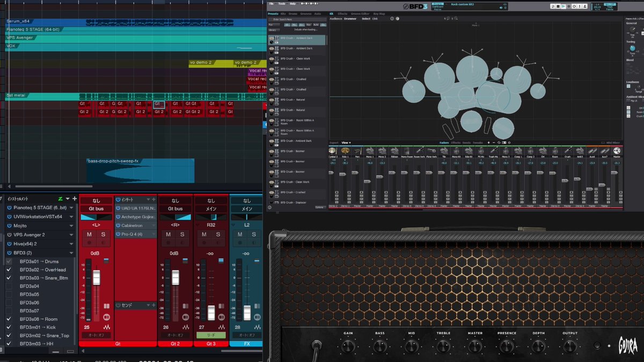Select Master channel icon in BFD3 mixer
The width and height of the screenshot is (644, 362).
617,152
